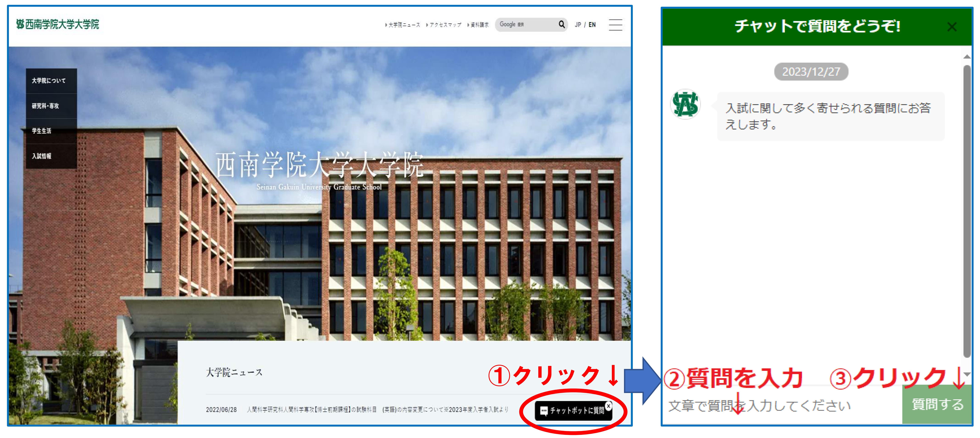The image size is (980, 438).
Task: Open the アクセスマップ link
Action: pyautogui.click(x=444, y=25)
